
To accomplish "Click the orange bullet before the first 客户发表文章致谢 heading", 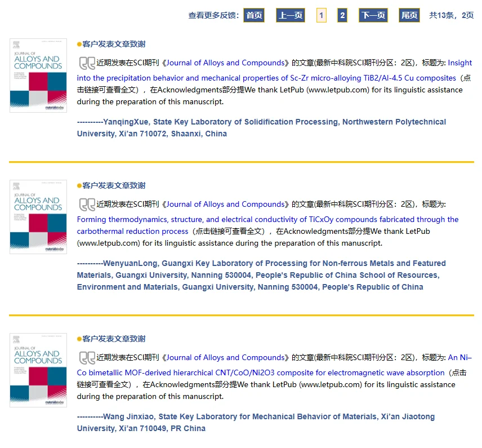I will 79,44.
